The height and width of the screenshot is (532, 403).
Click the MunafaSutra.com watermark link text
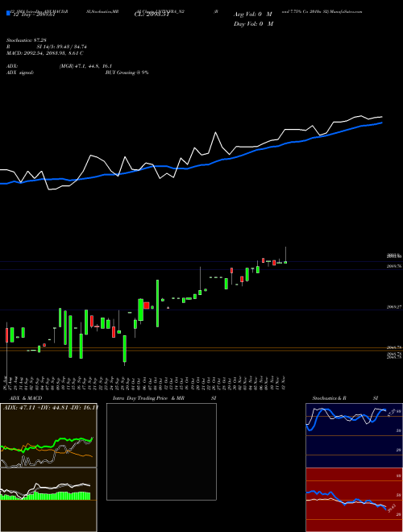coord(345,11)
